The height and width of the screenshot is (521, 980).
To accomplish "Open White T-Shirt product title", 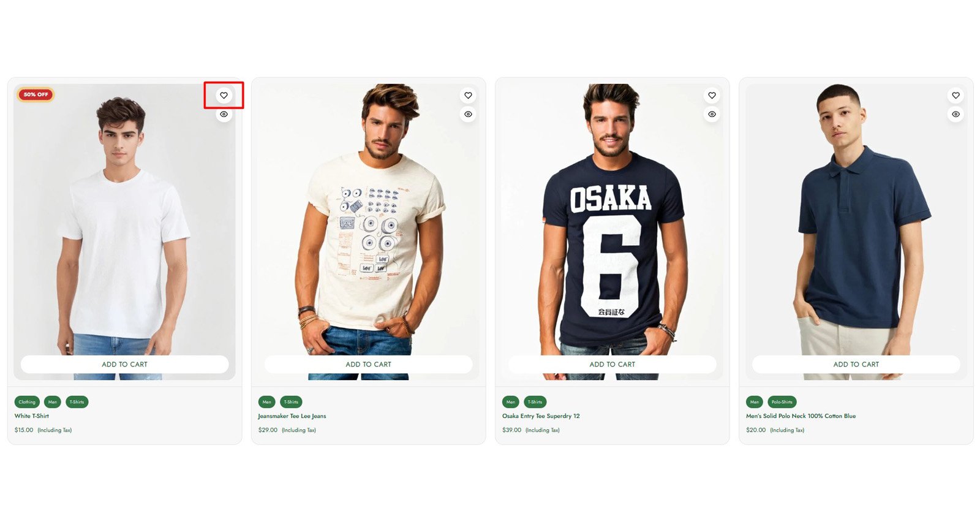I will tap(32, 416).
